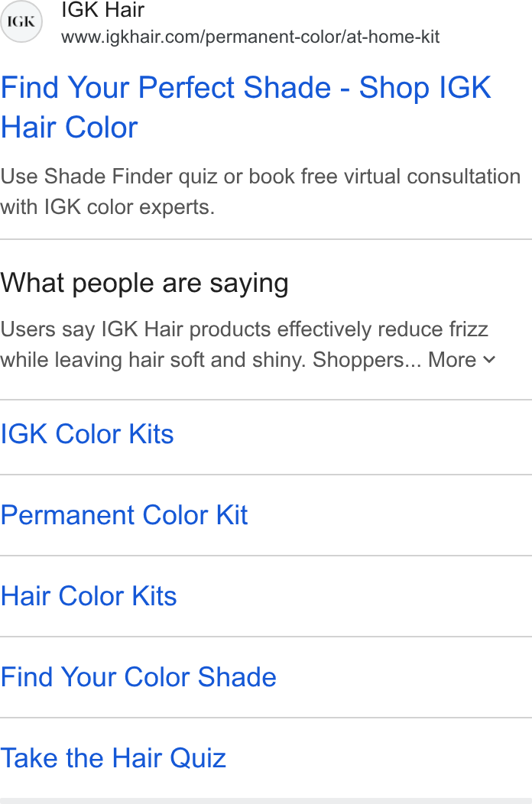Click the gray bar below Hair Quiz
The image size is (532, 804).
point(266,801)
